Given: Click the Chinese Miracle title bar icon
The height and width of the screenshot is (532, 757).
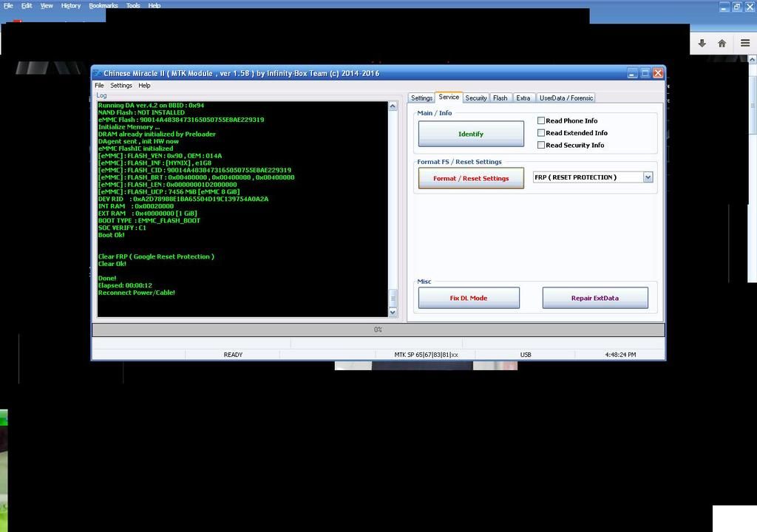Looking at the screenshot, I should coord(98,73).
